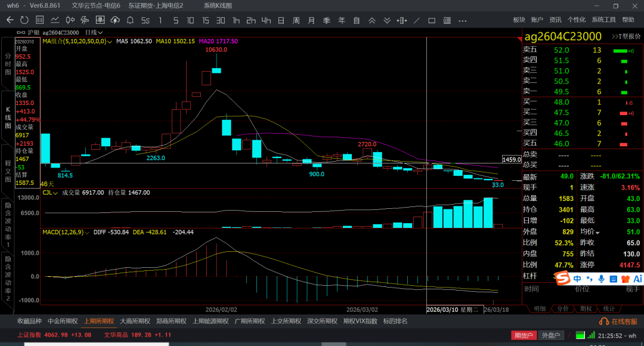Open the 系统工具 menu
The image size is (644, 346).
(603, 20)
